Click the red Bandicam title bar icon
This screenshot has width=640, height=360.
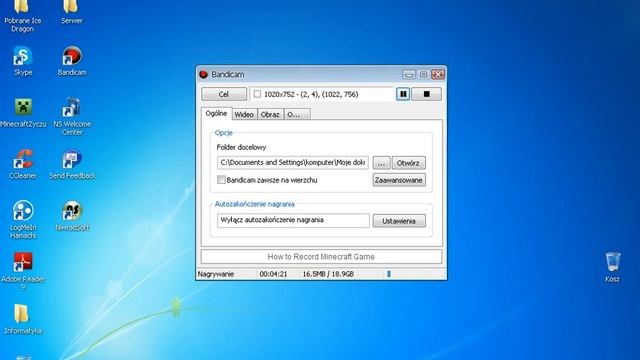(x=204, y=74)
